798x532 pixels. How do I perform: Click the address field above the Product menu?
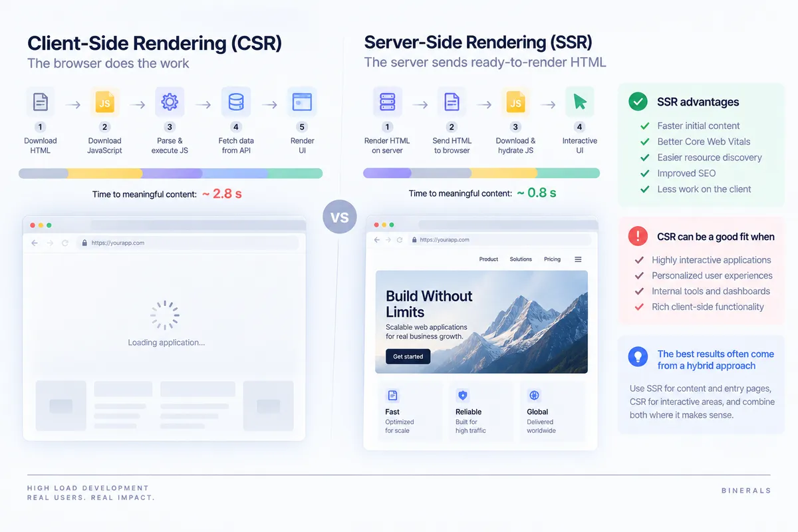pos(499,240)
